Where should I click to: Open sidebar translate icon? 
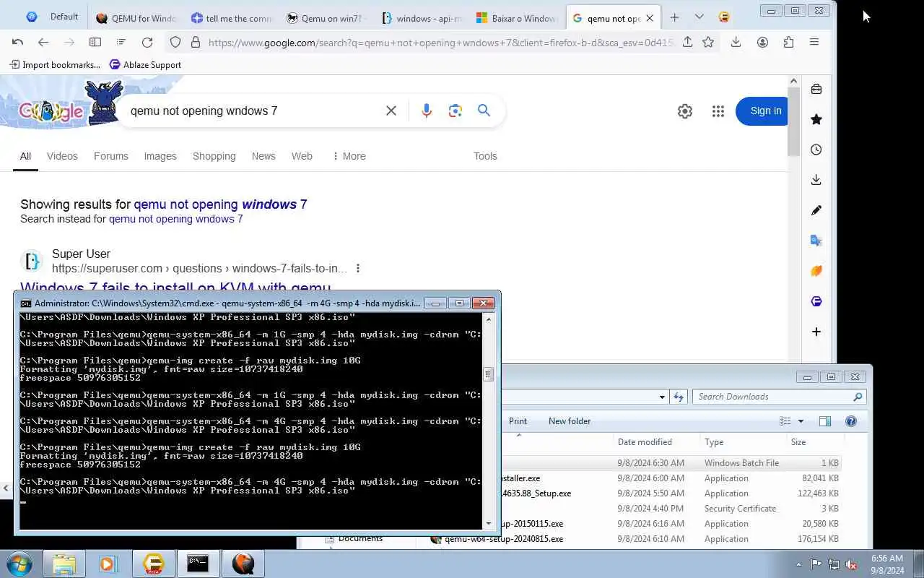tap(816, 241)
